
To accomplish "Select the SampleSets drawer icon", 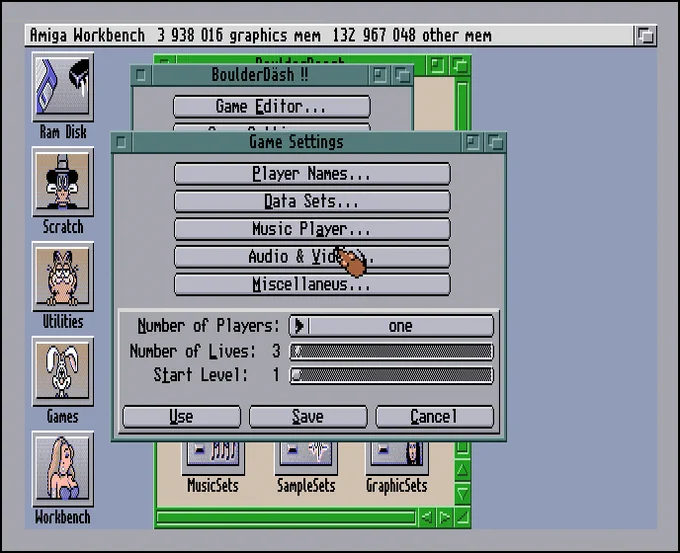I will point(306,458).
